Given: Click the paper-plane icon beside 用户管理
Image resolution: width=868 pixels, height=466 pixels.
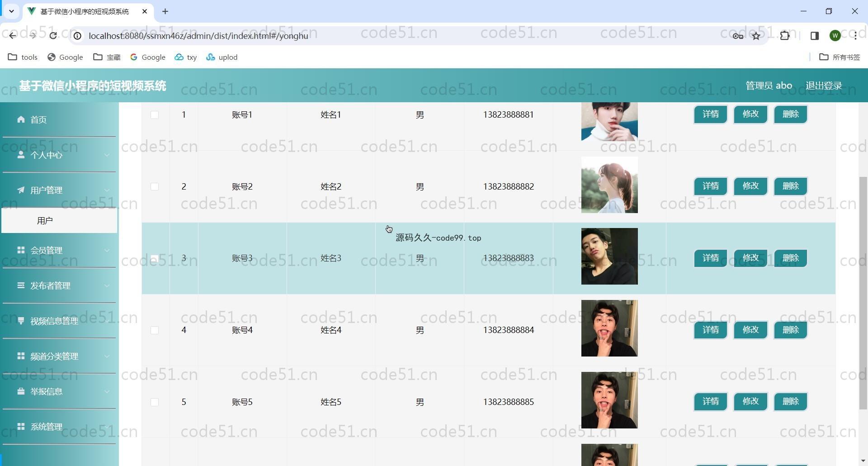Looking at the screenshot, I should (21, 190).
